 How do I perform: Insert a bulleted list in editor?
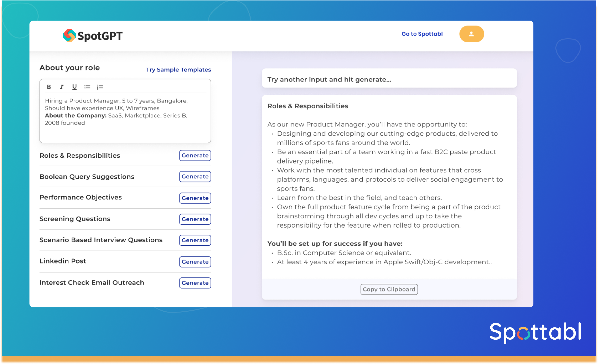coord(87,87)
